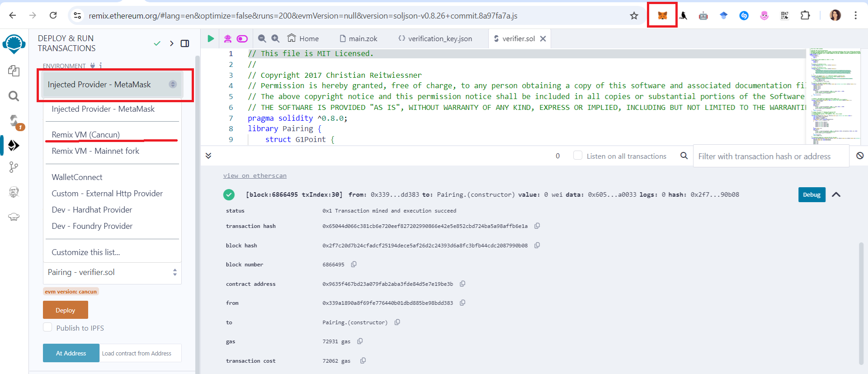Copy the transaction hash value
The width and height of the screenshot is (868, 374).
(537, 226)
